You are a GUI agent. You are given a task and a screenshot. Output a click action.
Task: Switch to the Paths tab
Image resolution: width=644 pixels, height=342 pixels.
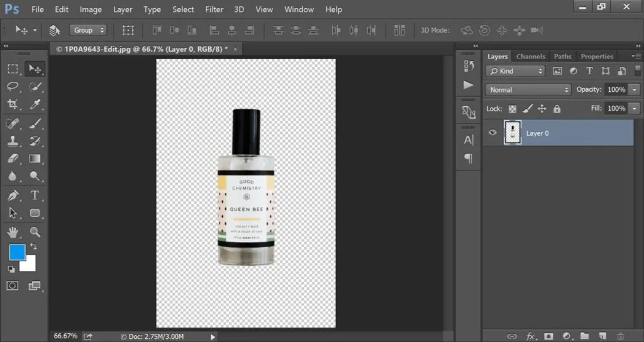562,56
